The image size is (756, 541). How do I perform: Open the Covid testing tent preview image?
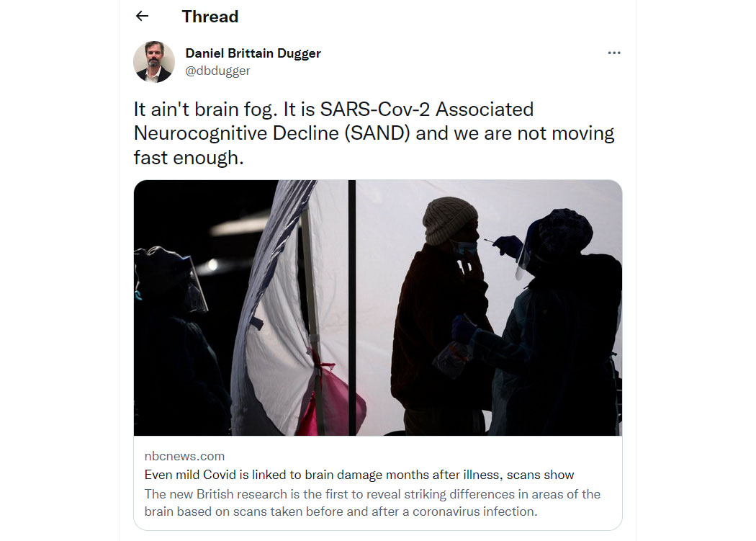pyautogui.click(x=378, y=308)
